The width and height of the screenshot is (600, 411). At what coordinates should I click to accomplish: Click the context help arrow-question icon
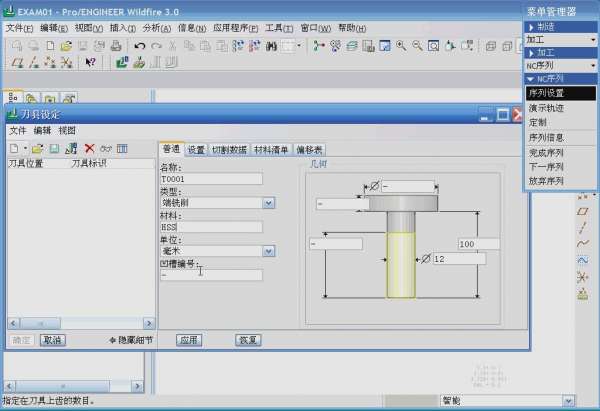(x=90, y=62)
